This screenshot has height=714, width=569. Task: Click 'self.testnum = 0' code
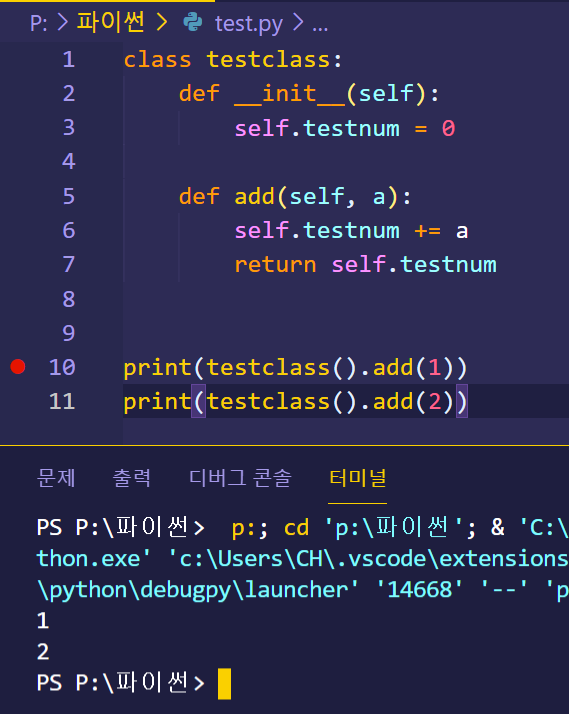[345, 128]
